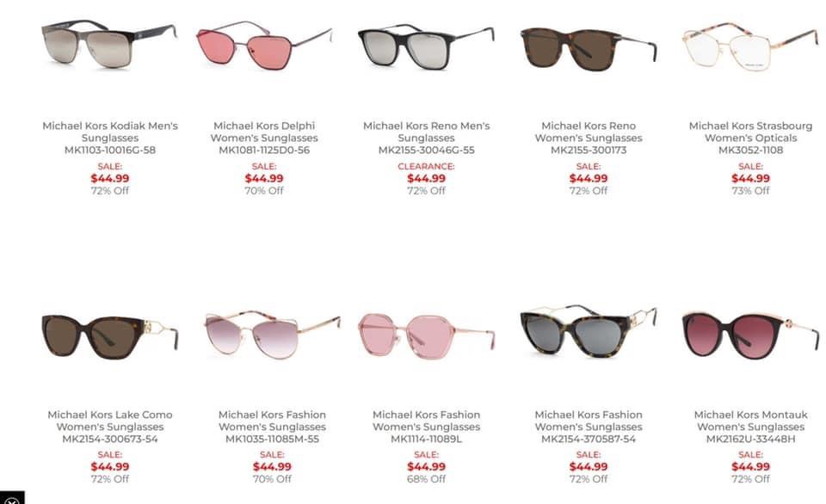The image size is (826, 504).
Task: Click the Michael Kors Reno Men's Sunglasses title
Action: [426, 138]
